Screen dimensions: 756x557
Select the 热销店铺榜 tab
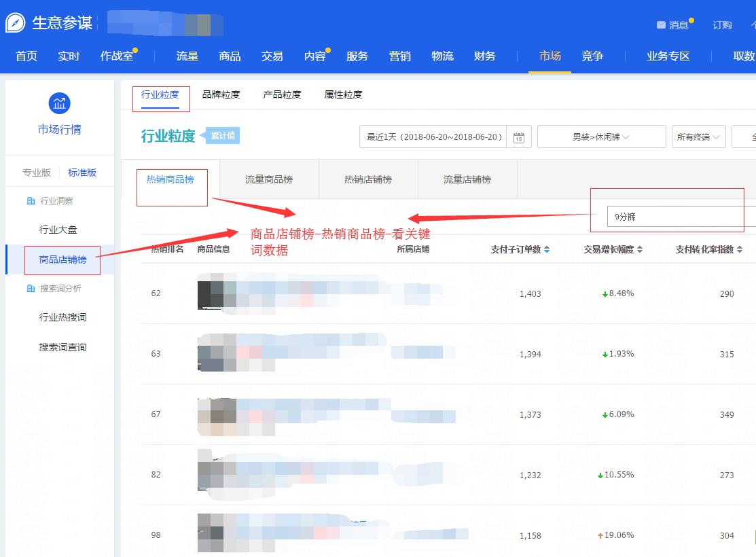368,179
